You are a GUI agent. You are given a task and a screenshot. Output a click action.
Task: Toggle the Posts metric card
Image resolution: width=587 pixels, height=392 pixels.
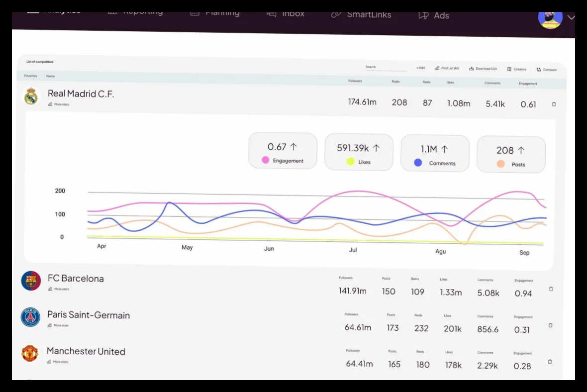click(x=511, y=155)
